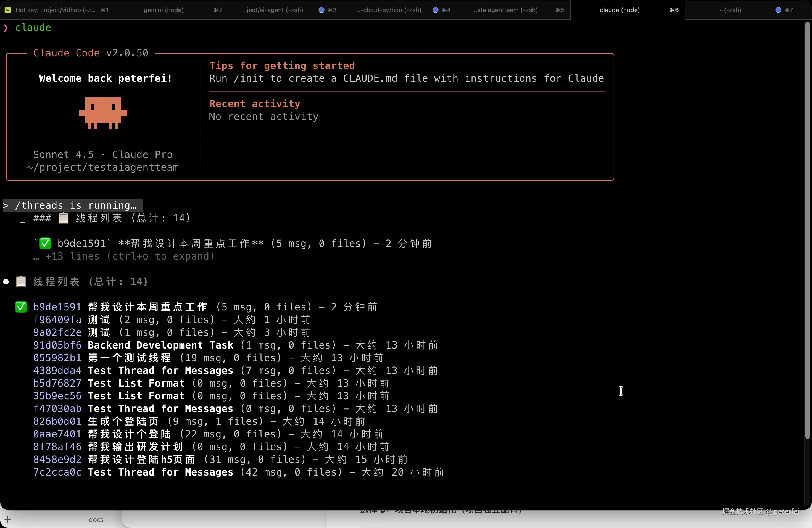Screen dimensions: 812x528
Task: Click the docs tab at bottom
Action: (96, 519)
